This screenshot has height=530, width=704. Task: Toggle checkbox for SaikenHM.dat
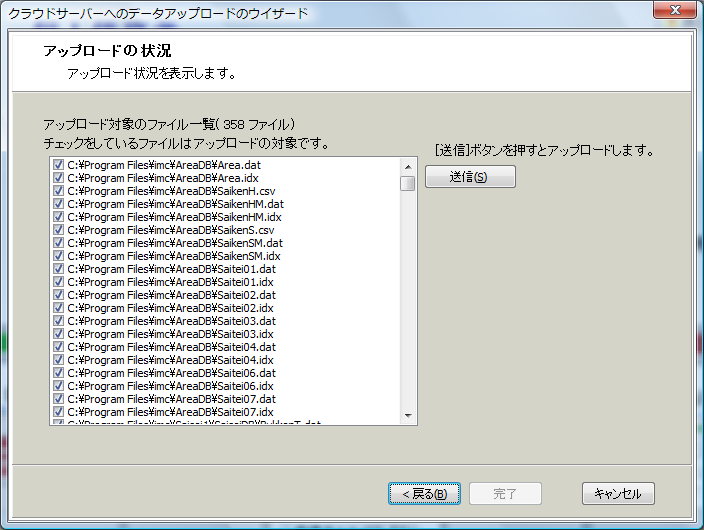(59, 204)
